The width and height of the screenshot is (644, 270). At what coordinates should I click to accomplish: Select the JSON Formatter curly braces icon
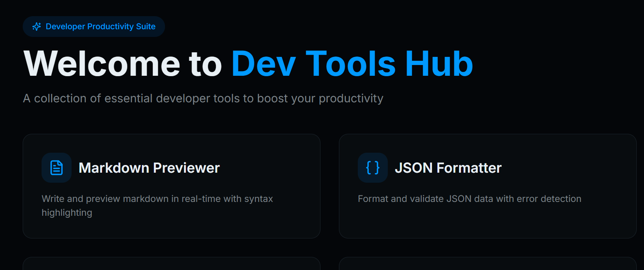click(372, 168)
